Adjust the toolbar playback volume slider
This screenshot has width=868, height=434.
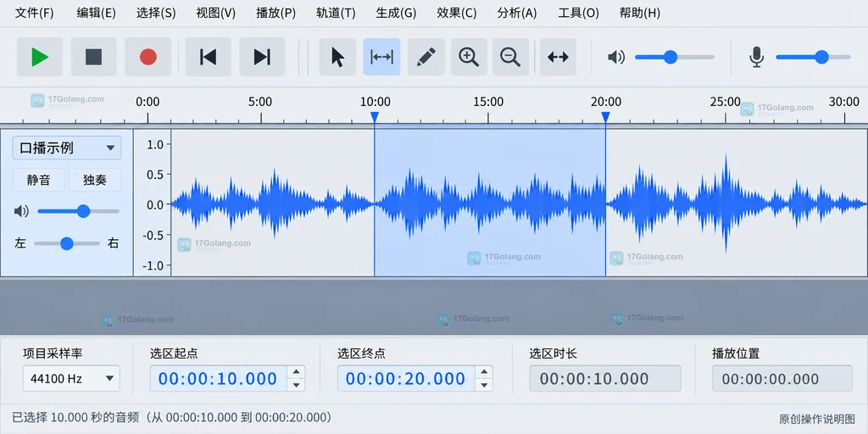pos(674,57)
